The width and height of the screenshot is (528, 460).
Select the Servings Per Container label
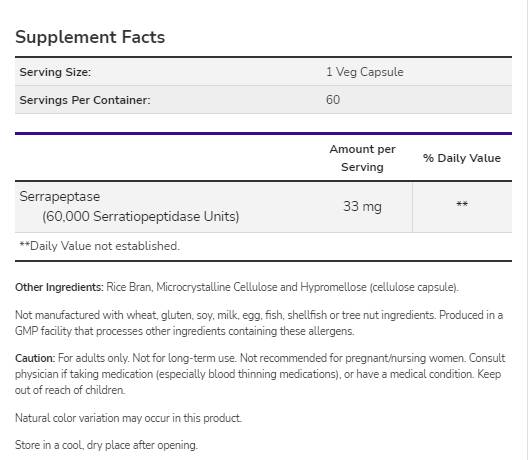(85, 100)
